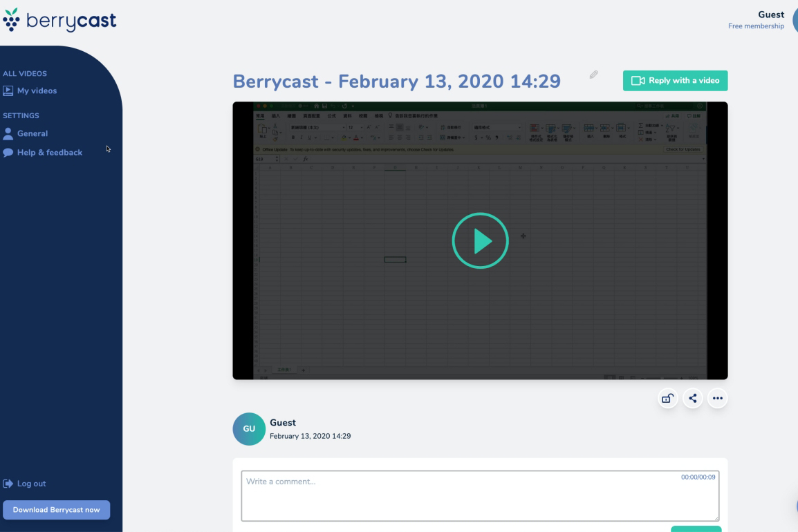Screen dimensions: 798x532
Task: Click the Guest GU avatar icon
Action: click(x=248, y=428)
